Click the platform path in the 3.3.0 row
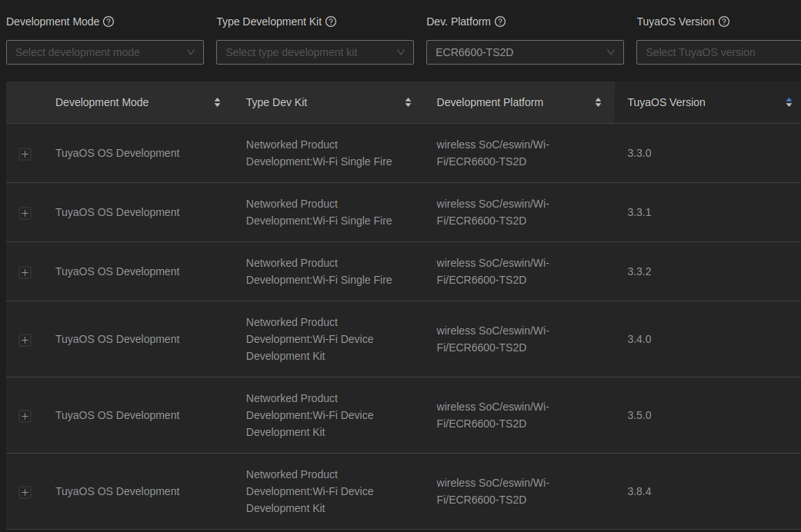 pyautogui.click(x=492, y=153)
